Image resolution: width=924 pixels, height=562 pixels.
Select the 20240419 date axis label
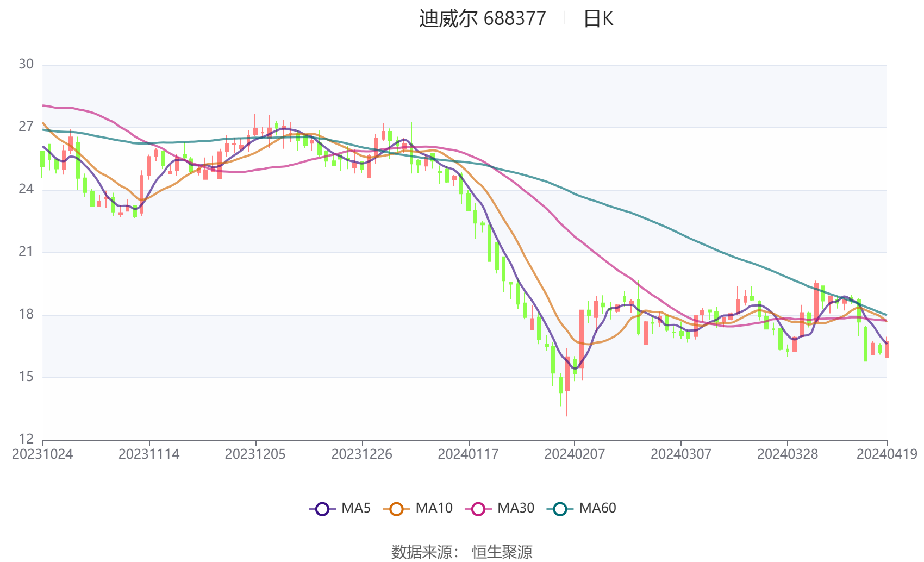coord(887,454)
